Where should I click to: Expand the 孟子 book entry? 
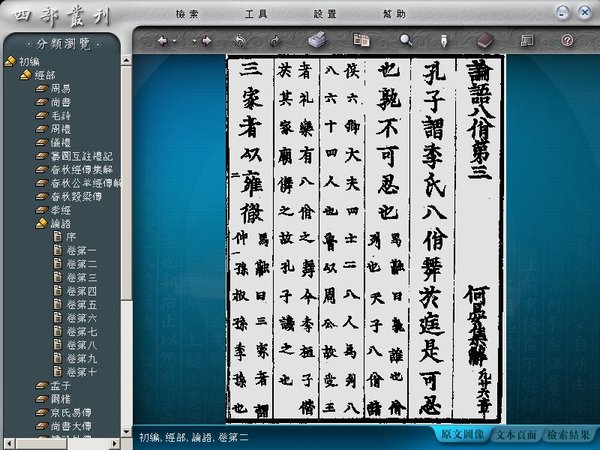[41, 386]
